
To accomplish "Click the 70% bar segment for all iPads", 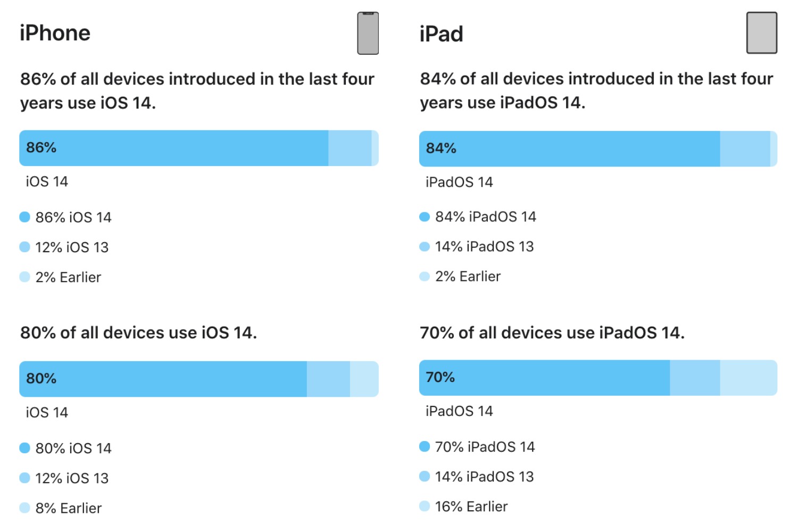I will click(545, 378).
